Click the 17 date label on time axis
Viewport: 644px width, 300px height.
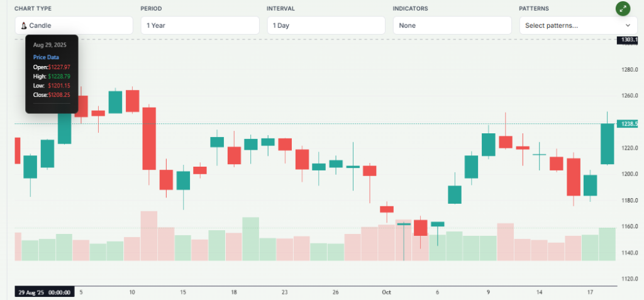coord(591,292)
